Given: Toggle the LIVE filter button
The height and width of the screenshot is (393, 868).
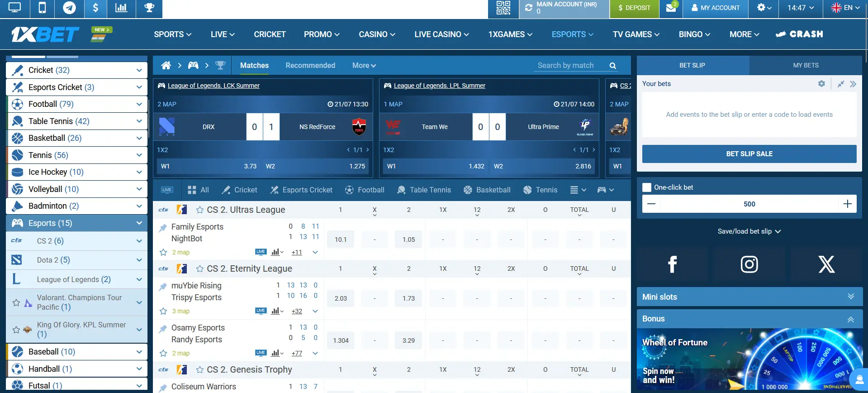Looking at the screenshot, I should pos(167,190).
